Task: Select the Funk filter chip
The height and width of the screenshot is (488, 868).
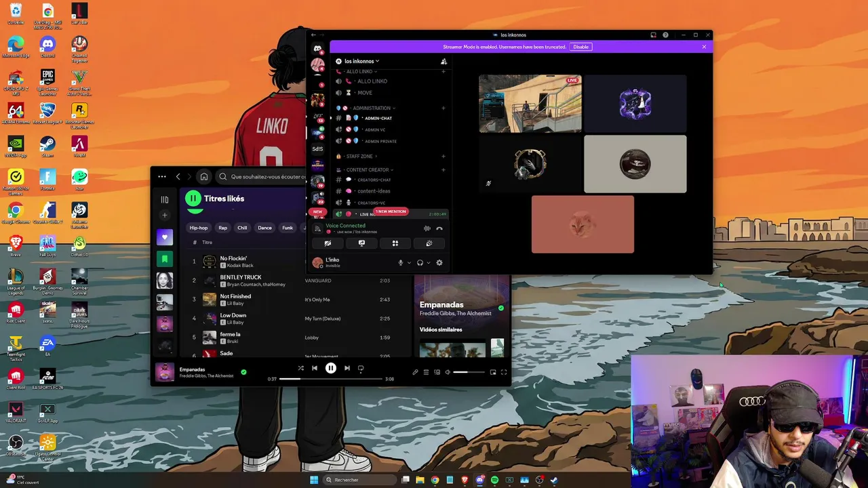Action: pyautogui.click(x=288, y=228)
